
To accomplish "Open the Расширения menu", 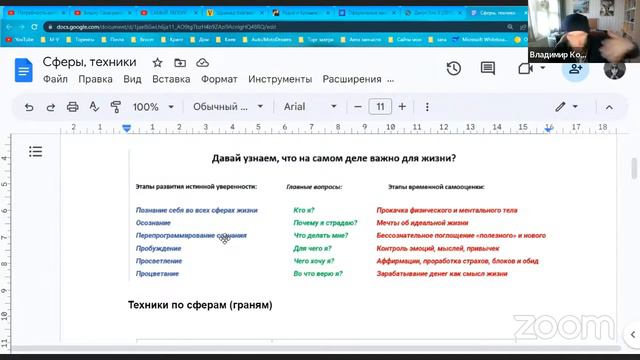I will tap(352, 79).
